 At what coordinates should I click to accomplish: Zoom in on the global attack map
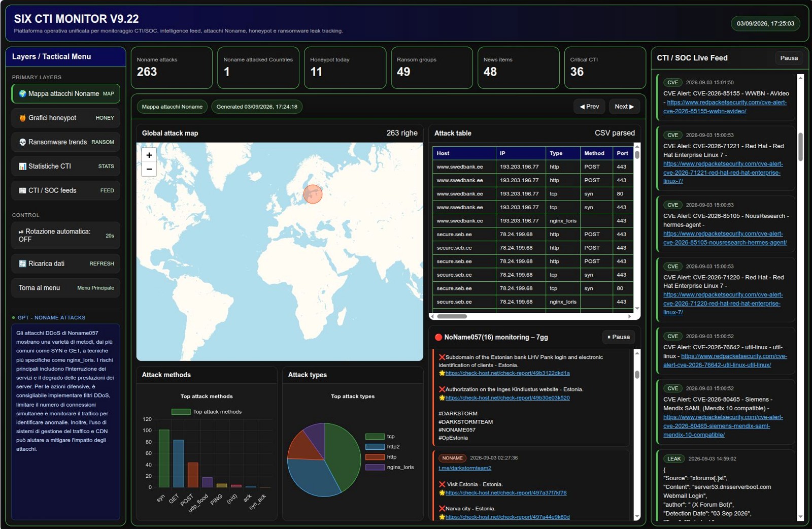pos(149,155)
